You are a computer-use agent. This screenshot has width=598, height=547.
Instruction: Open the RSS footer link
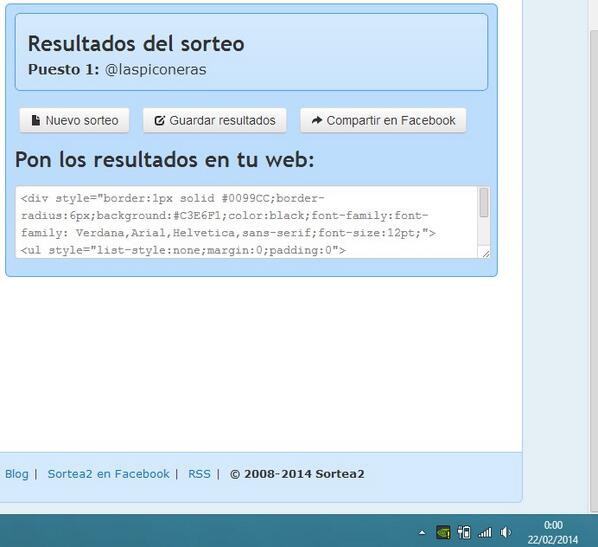(x=199, y=474)
